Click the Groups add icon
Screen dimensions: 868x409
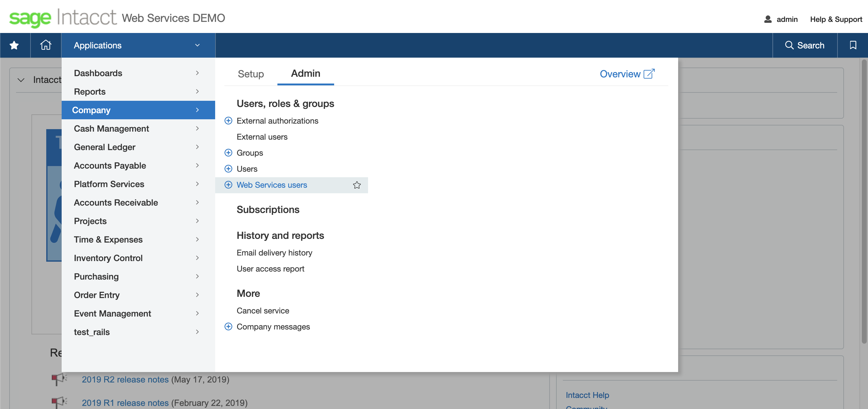(x=229, y=153)
